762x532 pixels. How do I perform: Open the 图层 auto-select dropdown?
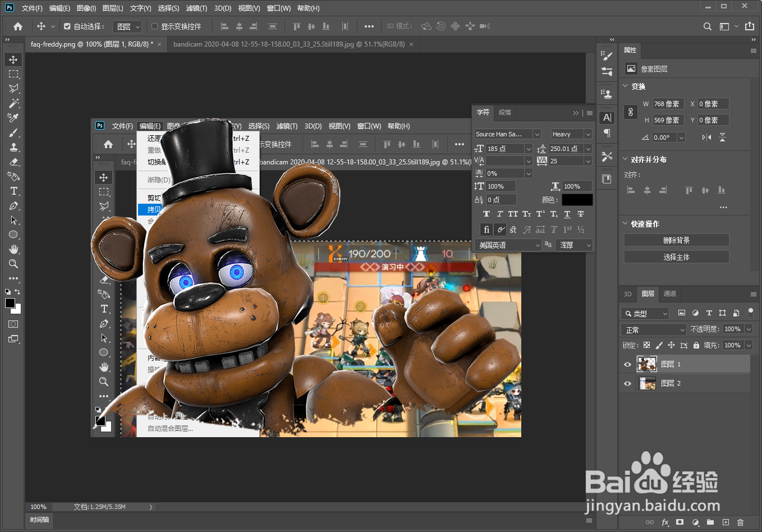pos(127,26)
